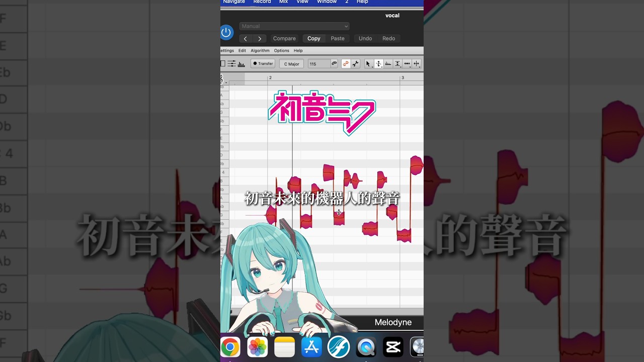This screenshot has width=644, height=362.
Task: Open the View menu in menu bar
Action: click(302, 2)
